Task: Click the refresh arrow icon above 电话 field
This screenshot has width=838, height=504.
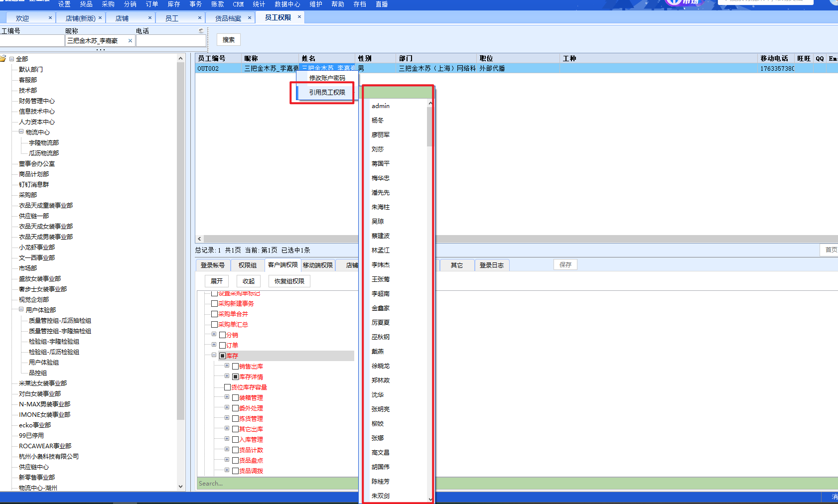Action: click(201, 31)
